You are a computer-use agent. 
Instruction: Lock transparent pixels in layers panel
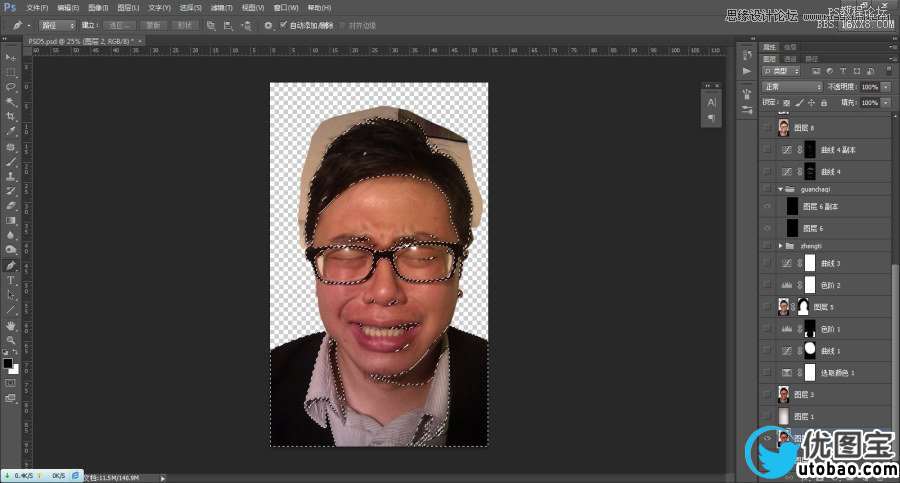click(786, 103)
